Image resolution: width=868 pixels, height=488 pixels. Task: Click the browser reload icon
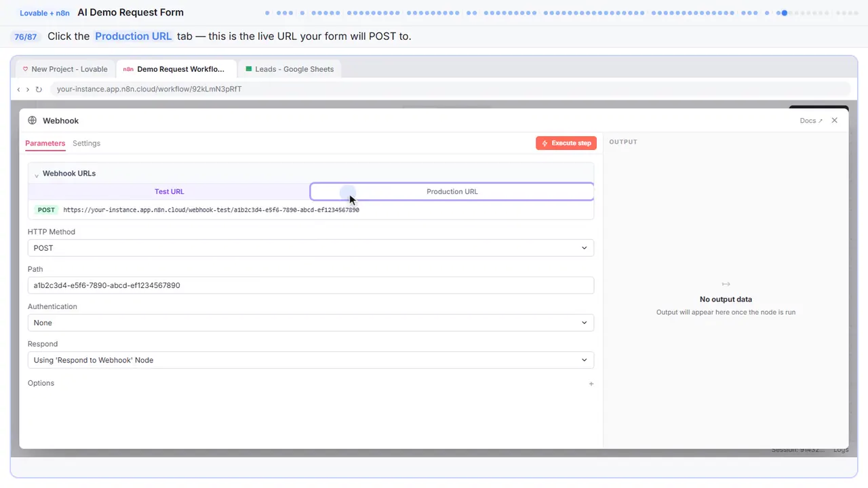(x=39, y=89)
